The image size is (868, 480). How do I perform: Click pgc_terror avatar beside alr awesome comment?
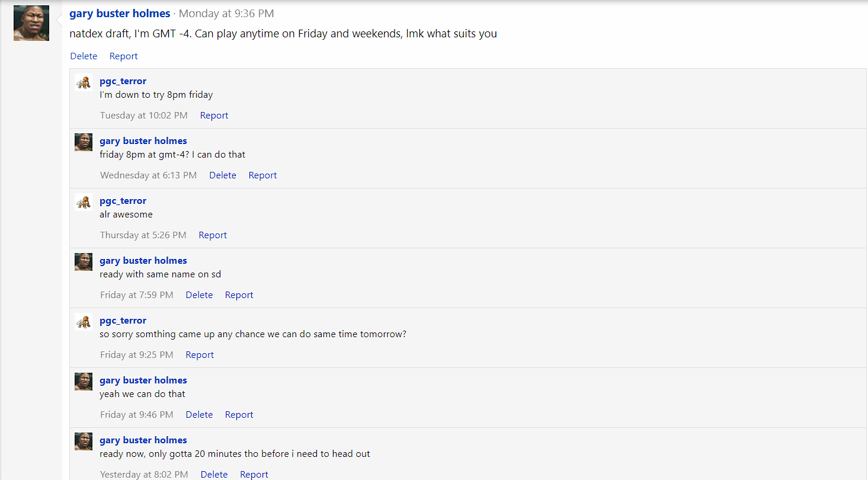point(84,201)
